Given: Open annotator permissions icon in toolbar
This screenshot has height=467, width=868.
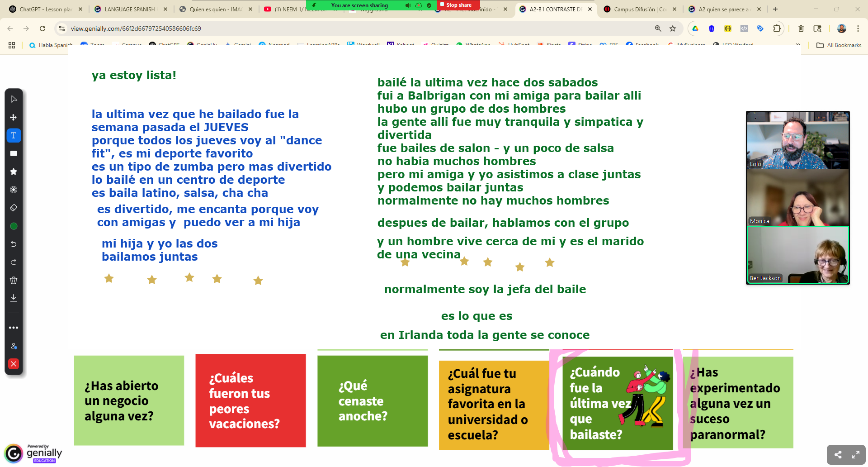Looking at the screenshot, I should point(14,346).
